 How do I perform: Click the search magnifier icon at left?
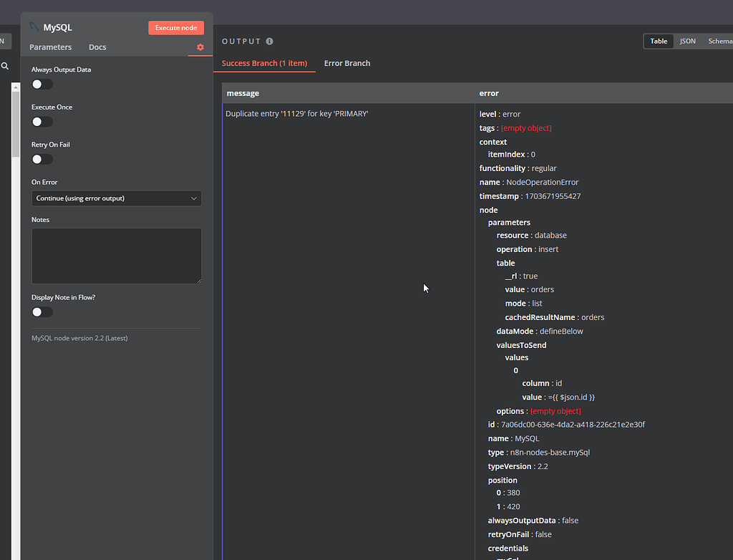point(5,66)
